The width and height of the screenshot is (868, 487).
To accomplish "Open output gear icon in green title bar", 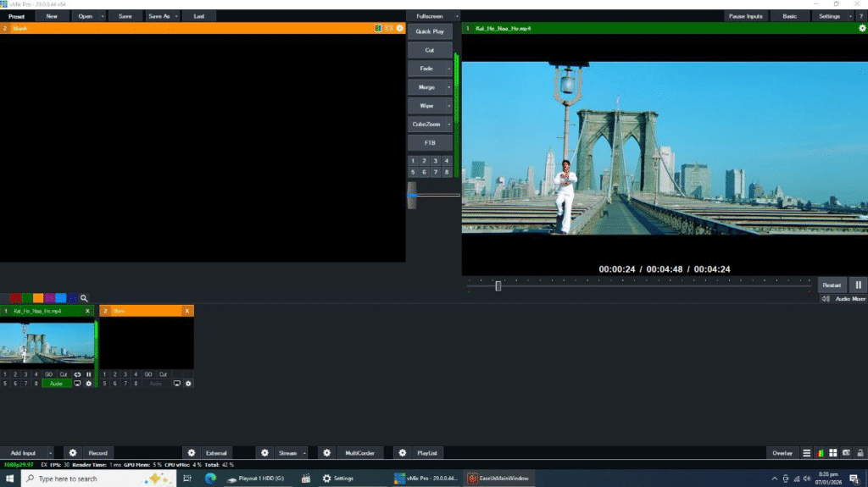I will tap(862, 28).
